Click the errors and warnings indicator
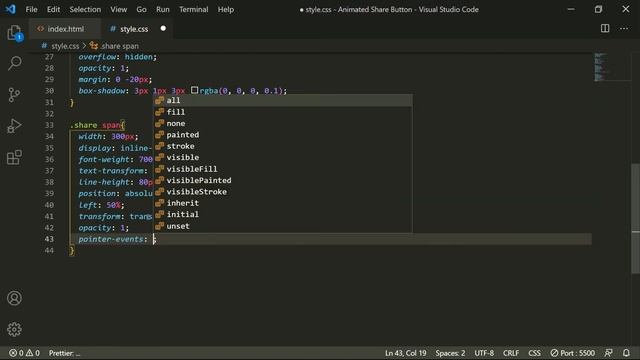This screenshot has height=360, width=640. tap(24, 353)
